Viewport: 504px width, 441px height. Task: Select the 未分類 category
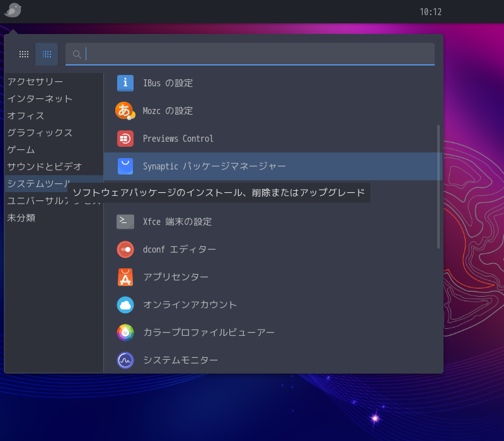click(x=54, y=217)
